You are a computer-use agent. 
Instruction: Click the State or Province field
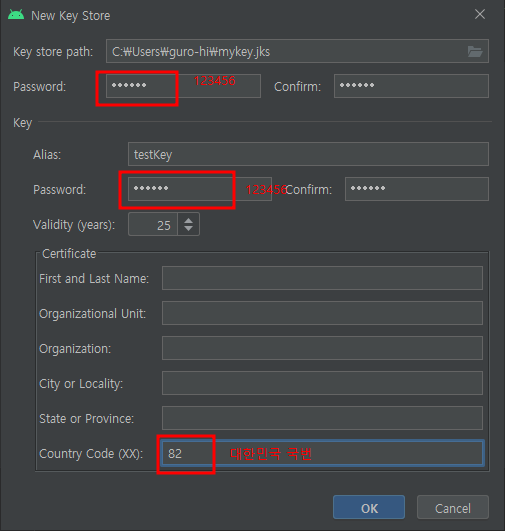coord(322,418)
